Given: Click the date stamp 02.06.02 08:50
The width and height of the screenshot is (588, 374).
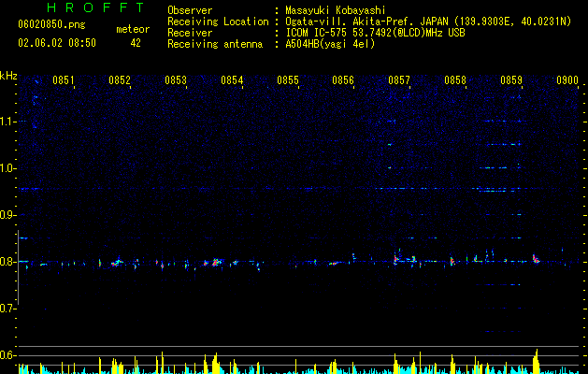Looking at the screenshot, I should [57, 43].
